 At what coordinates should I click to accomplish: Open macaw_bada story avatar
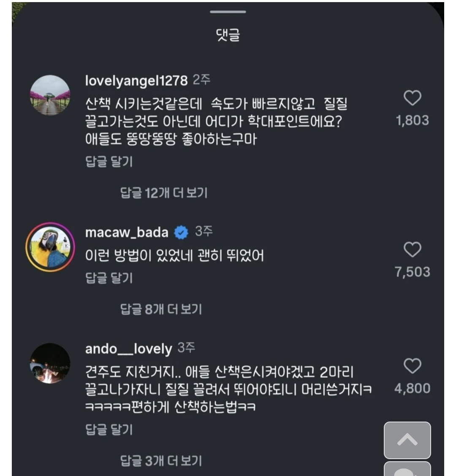(50, 247)
